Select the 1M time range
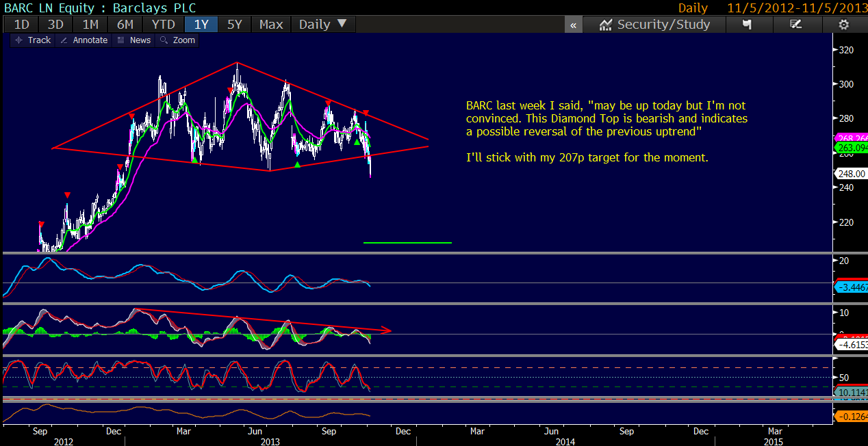 coord(90,25)
